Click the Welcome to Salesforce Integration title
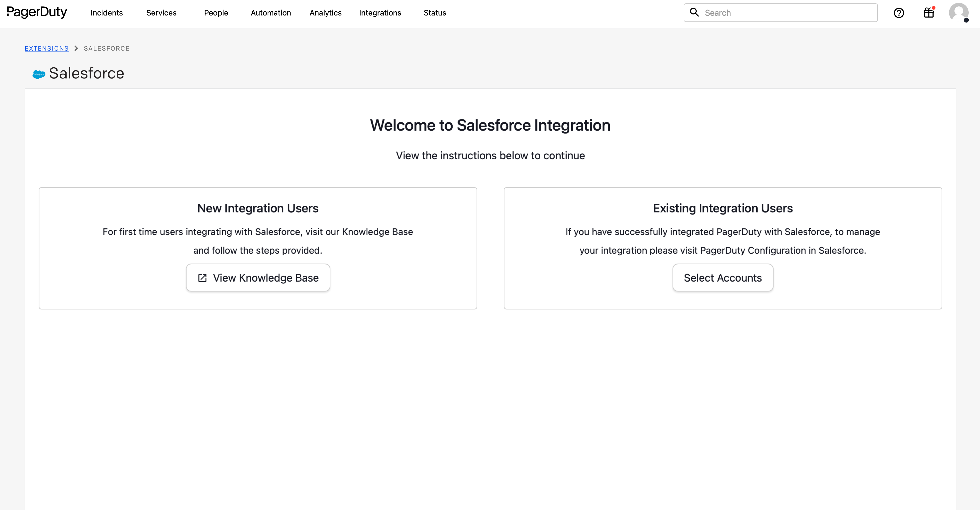Image resolution: width=980 pixels, height=510 pixels. [x=490, y=125]
